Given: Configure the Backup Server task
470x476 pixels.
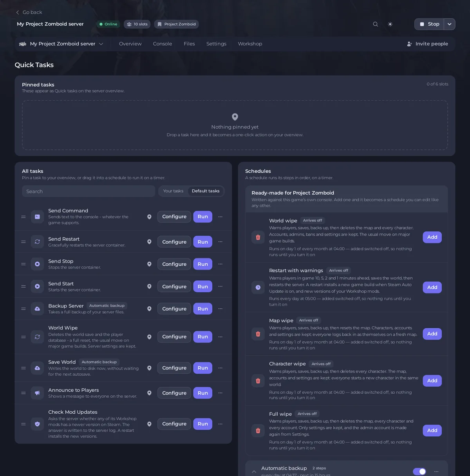Looking at the screenshot, I should tap(174, 309).
